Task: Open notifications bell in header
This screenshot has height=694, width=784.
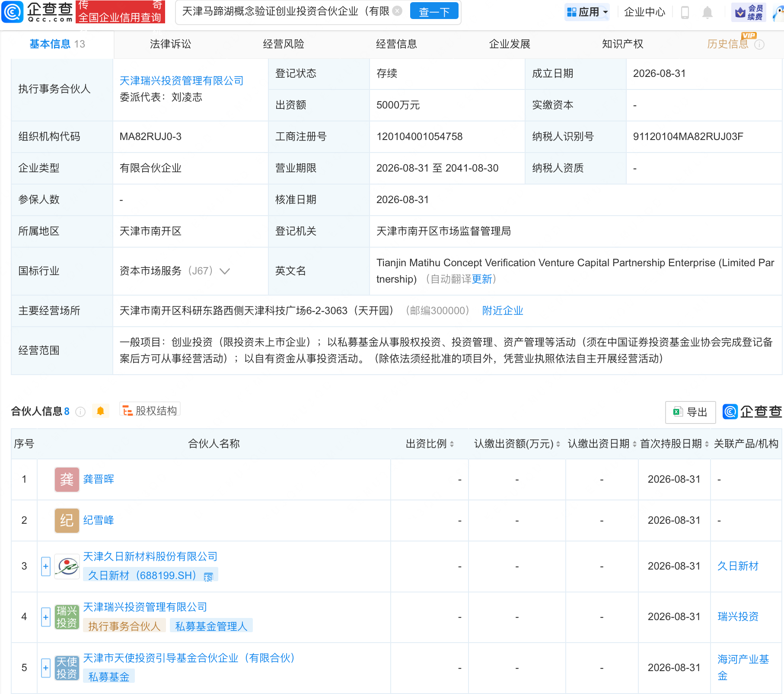Action: 708,12
